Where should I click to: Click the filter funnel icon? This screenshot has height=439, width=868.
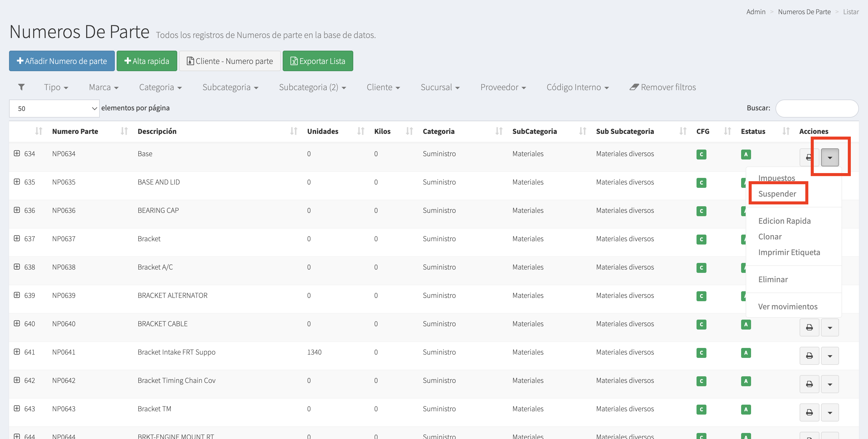(21, 87)
